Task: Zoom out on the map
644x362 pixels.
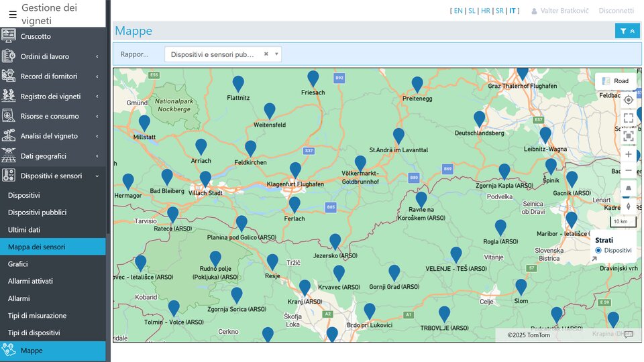Action: (x=628, y=170)
